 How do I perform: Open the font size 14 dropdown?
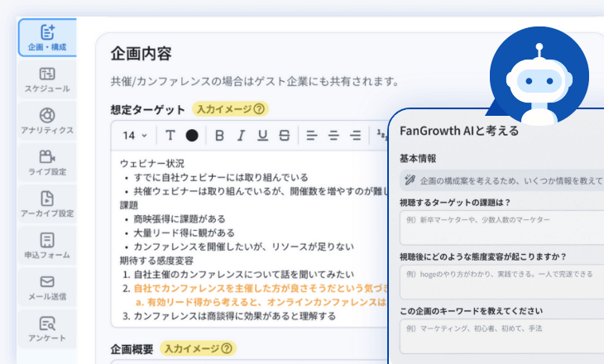click(135, 136)
